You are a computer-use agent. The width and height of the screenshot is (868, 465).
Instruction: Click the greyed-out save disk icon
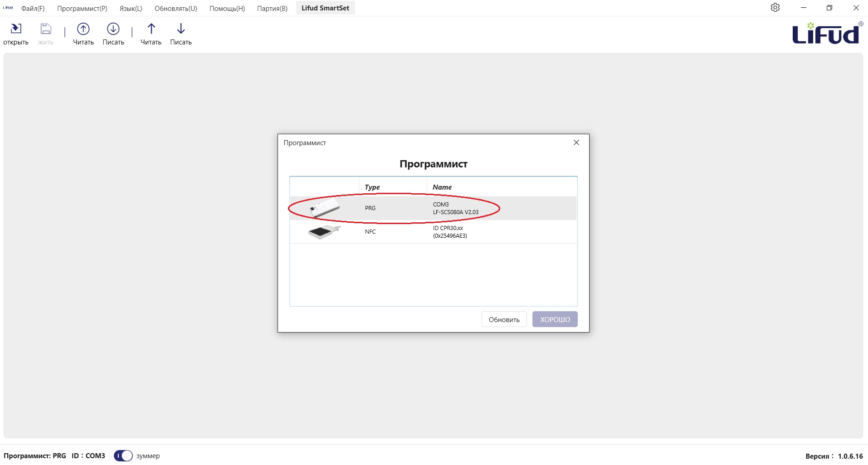(x=46, y=29)
